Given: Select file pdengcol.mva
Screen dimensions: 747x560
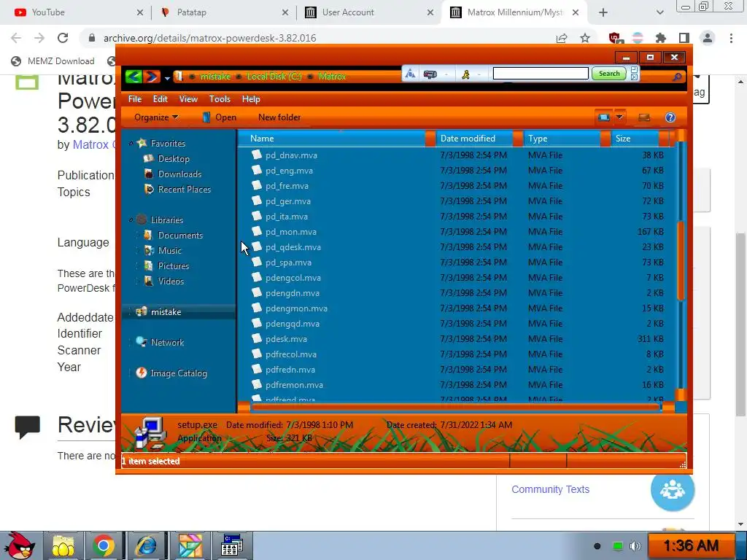Looking at the screenshot, I should coord(293,278).
